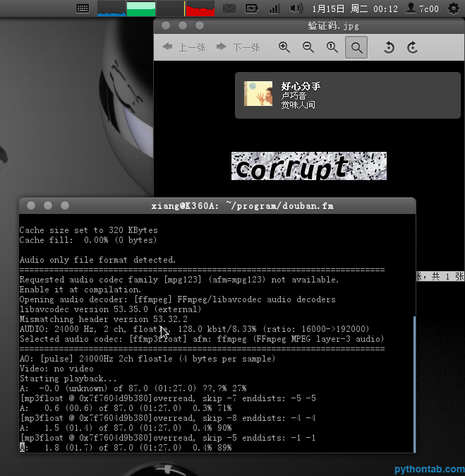
Task: Open the mail indicator menu
Action: coord(229,8)
